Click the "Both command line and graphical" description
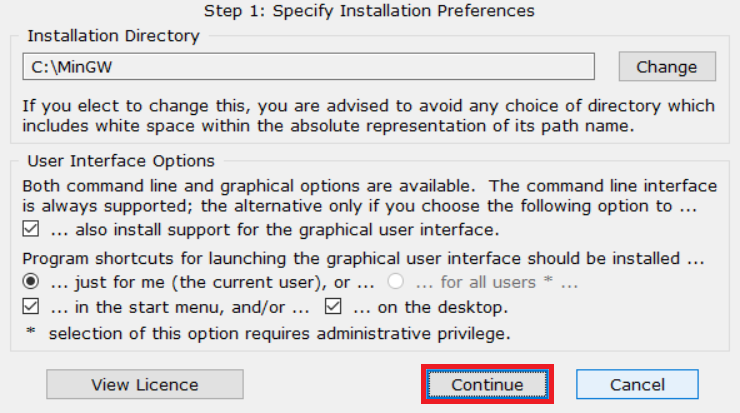This screenshot has width=740, height=413. coord(369,196)
